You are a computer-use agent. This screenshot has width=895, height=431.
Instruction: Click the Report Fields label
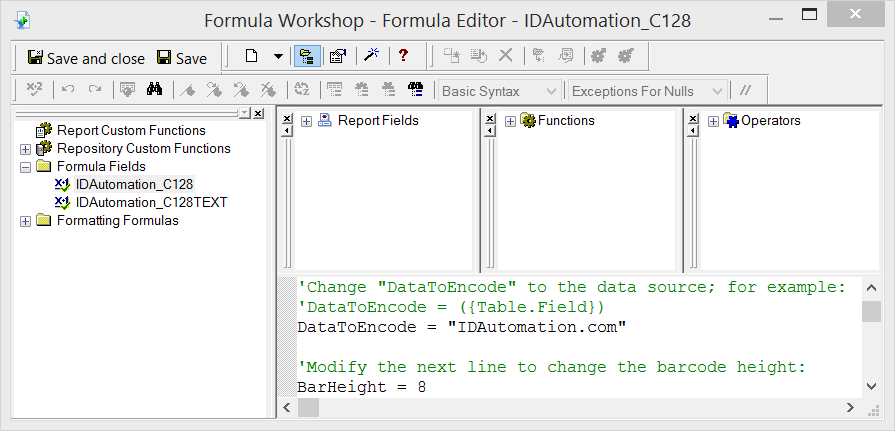tap(378, 120)
